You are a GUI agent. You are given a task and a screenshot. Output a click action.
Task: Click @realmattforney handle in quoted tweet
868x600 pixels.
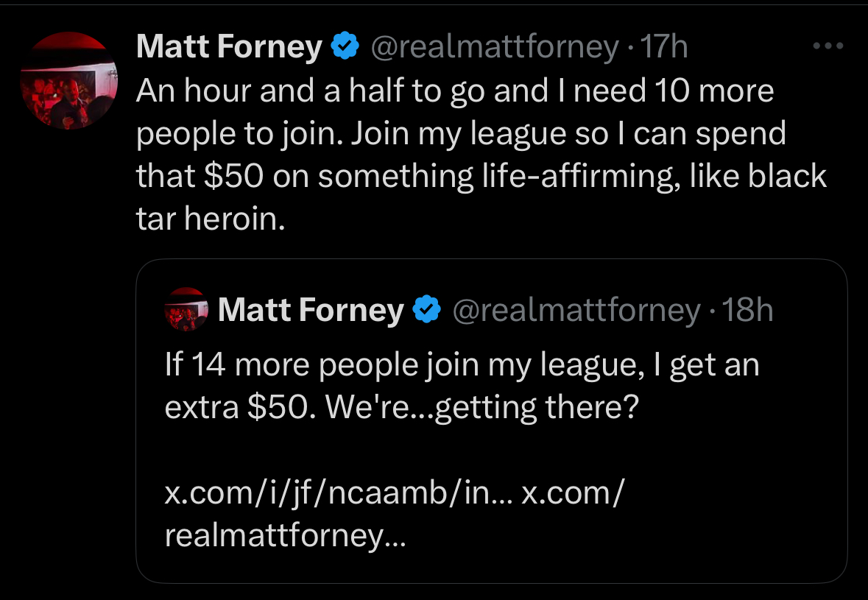575,310
